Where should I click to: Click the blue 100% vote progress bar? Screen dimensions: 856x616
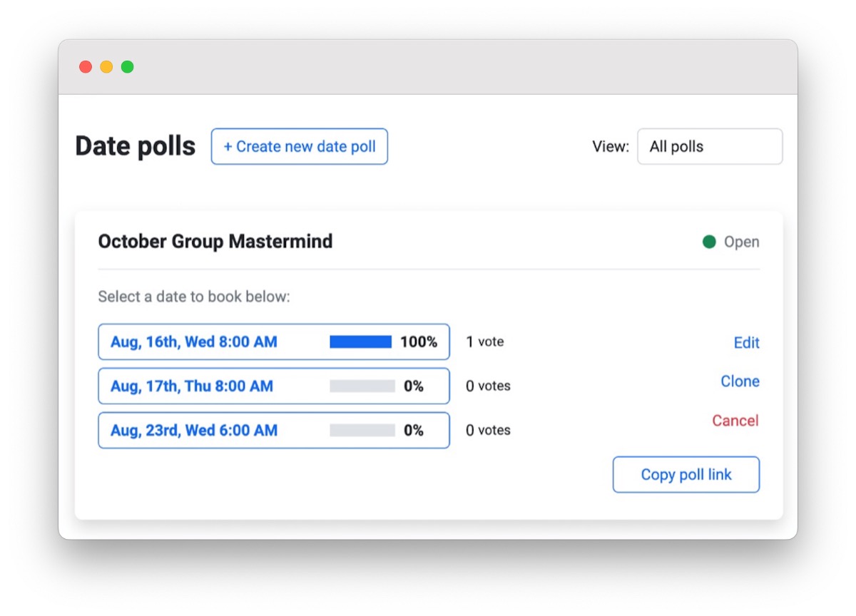tap(361, 342)
